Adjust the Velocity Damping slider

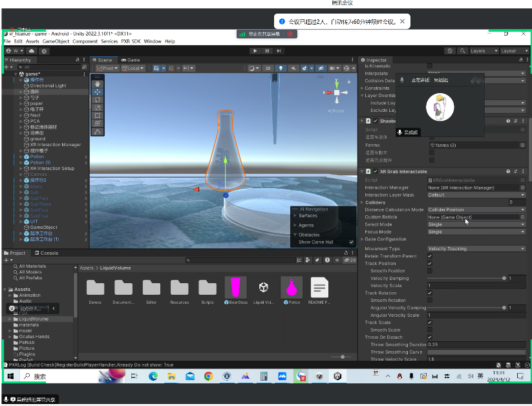467,278
